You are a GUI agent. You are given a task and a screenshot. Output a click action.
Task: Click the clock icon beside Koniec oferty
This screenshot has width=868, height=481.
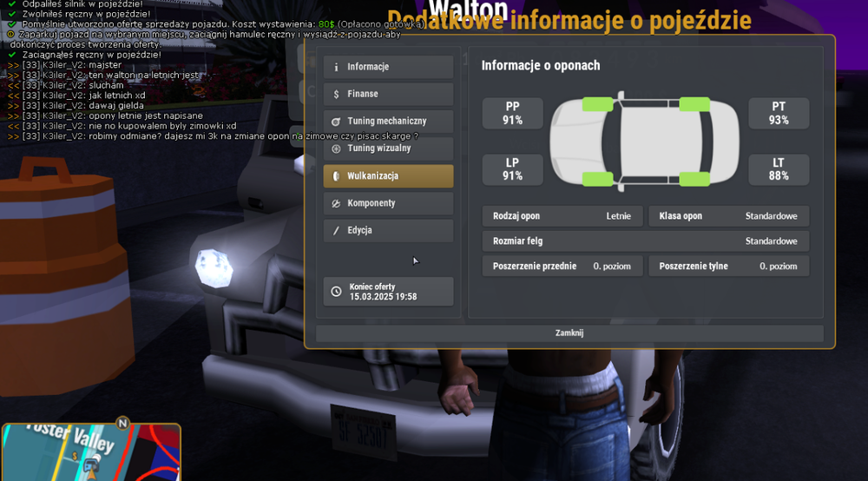336,292
